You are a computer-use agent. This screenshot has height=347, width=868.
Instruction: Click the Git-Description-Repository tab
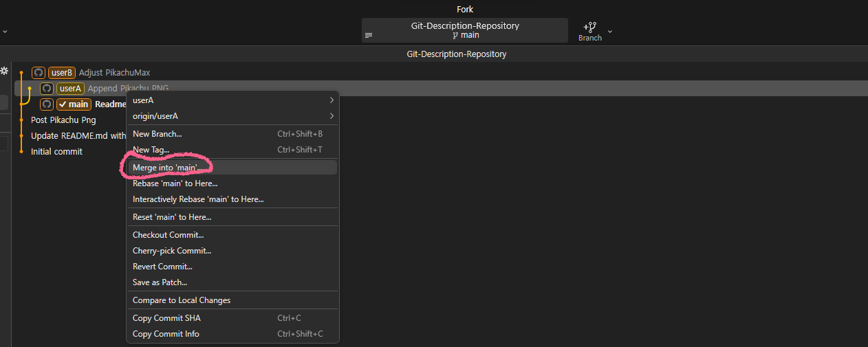point(457,54)
